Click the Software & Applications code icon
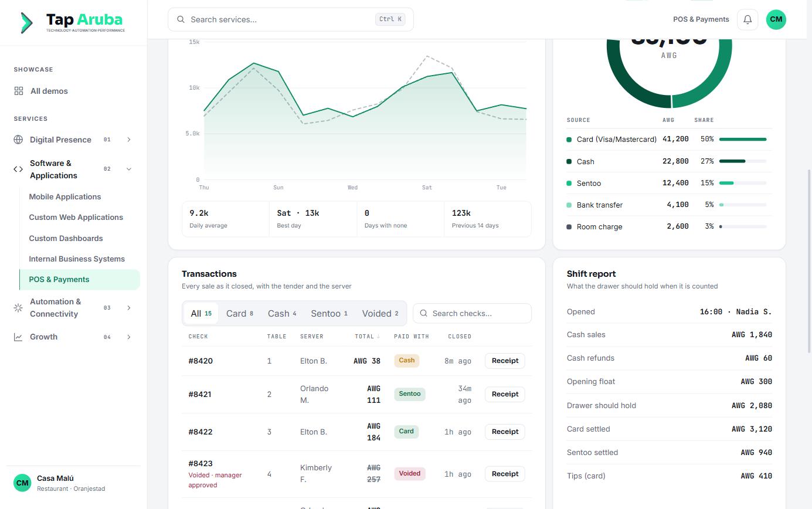This screenshot has height=509, width=812. click(x=18, y=169)
